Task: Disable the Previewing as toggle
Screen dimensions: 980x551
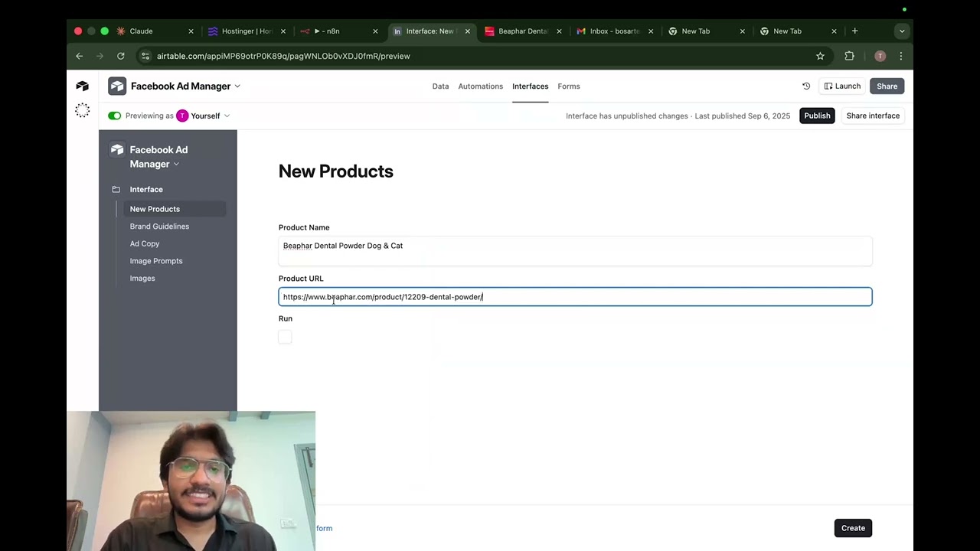Action: 113,116
